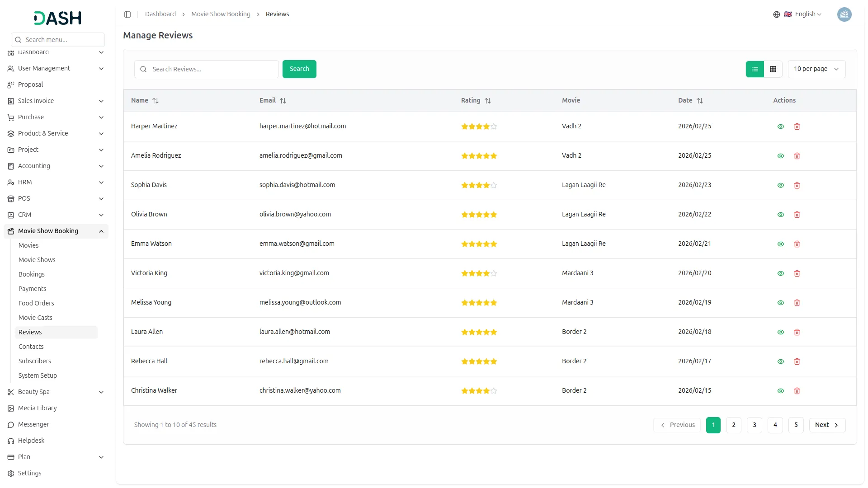This screenshot has width=868, height=488.
Task: Switch to grid view layout
Action: 773,69
